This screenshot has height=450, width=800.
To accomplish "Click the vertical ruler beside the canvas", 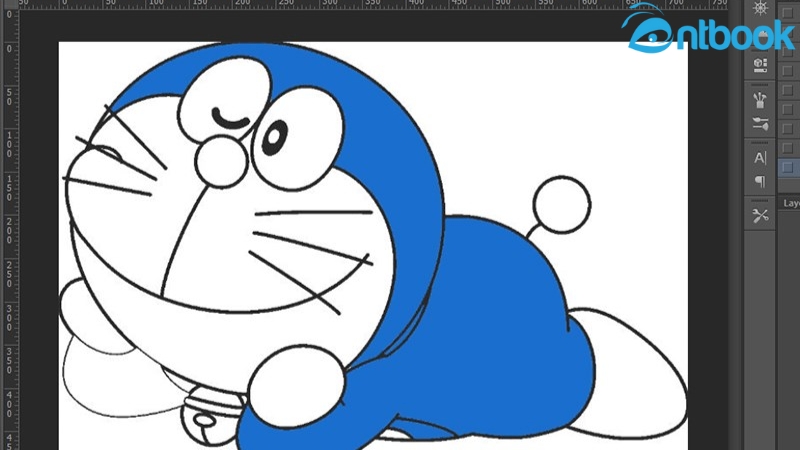I will click(x=9, y=230).
